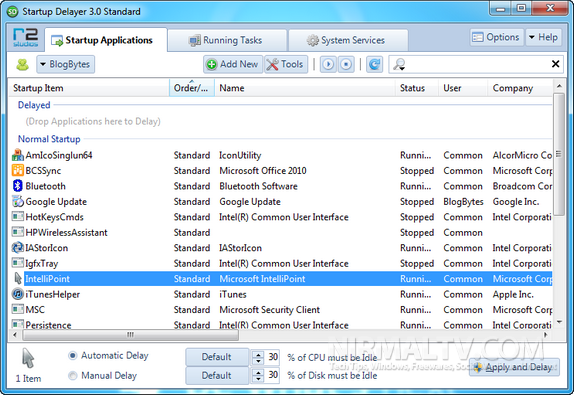The height and width of the screenshot is (395, 574).
Task: Click the Default button for CPU idle
Action: point(217,357)
